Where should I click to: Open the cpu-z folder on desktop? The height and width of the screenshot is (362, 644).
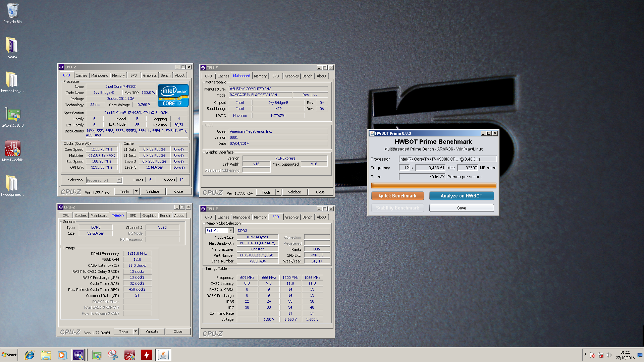pos(12,48)
